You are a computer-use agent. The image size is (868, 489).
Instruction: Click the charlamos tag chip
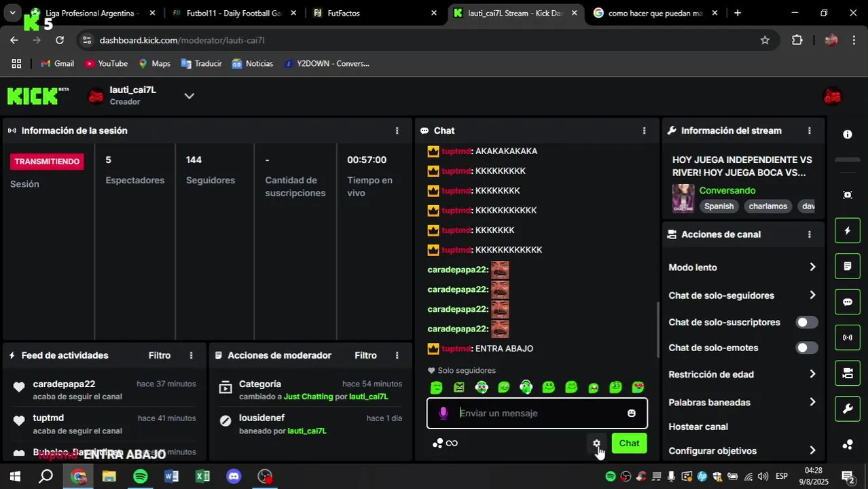[767, 206]
